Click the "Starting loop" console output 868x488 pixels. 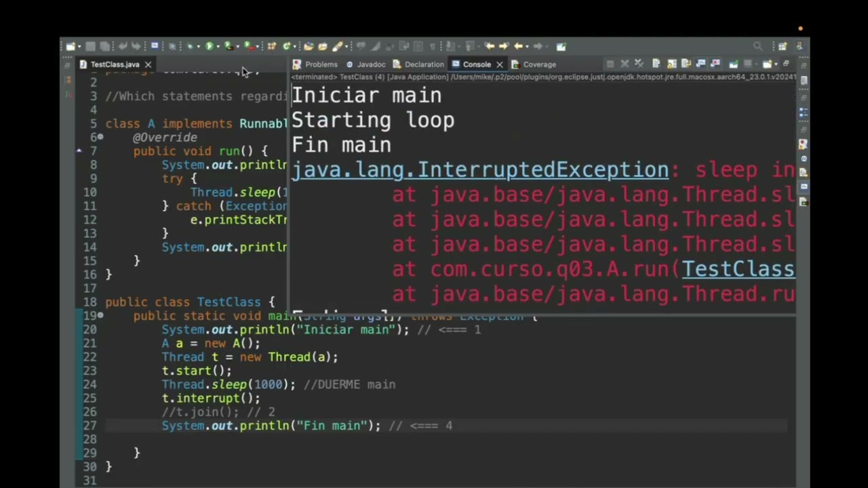click(373, 120)
